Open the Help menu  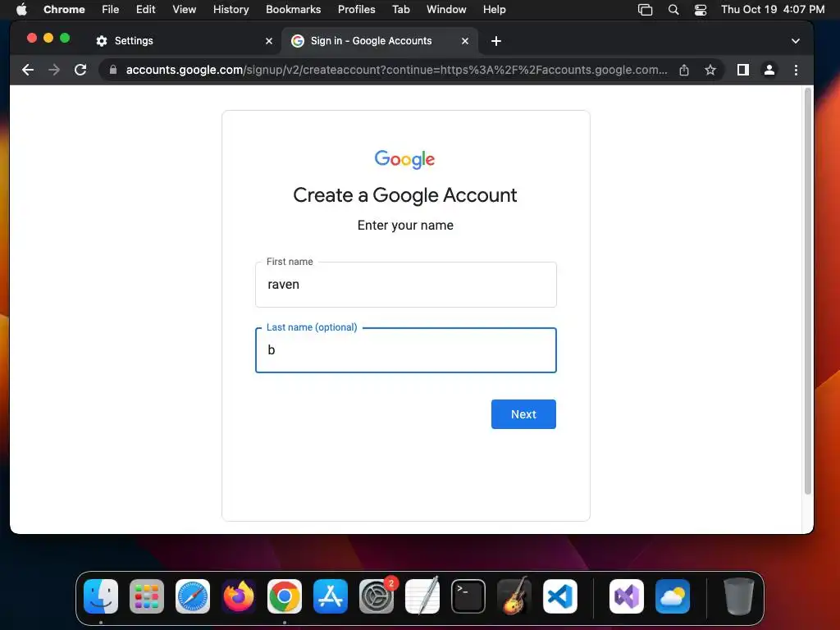pos(494,10)
